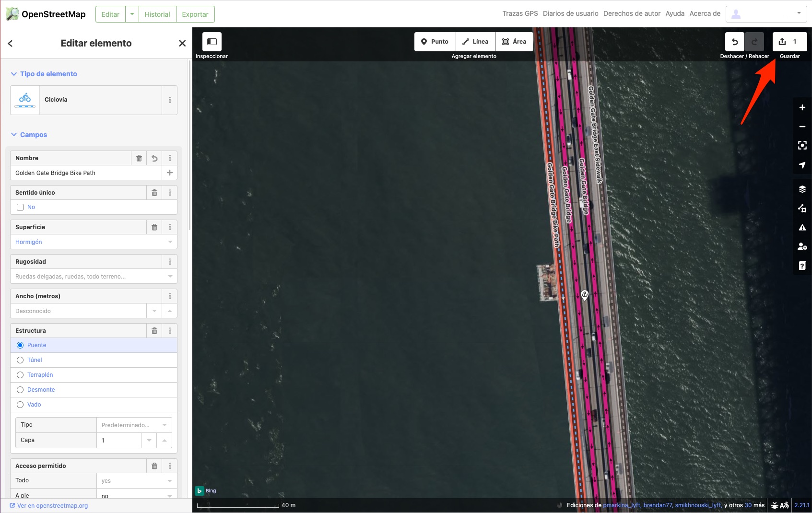Screen dimensions: 812x513
Task: Select the Túnel structure radio
Action: [20, 360]
